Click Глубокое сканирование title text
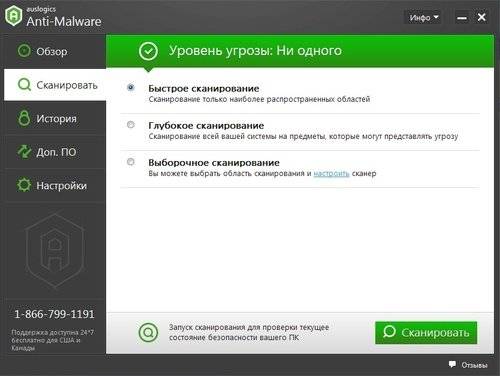Image resolution: width=500 pixels, height=376 pixels. (x=206, y=126)
